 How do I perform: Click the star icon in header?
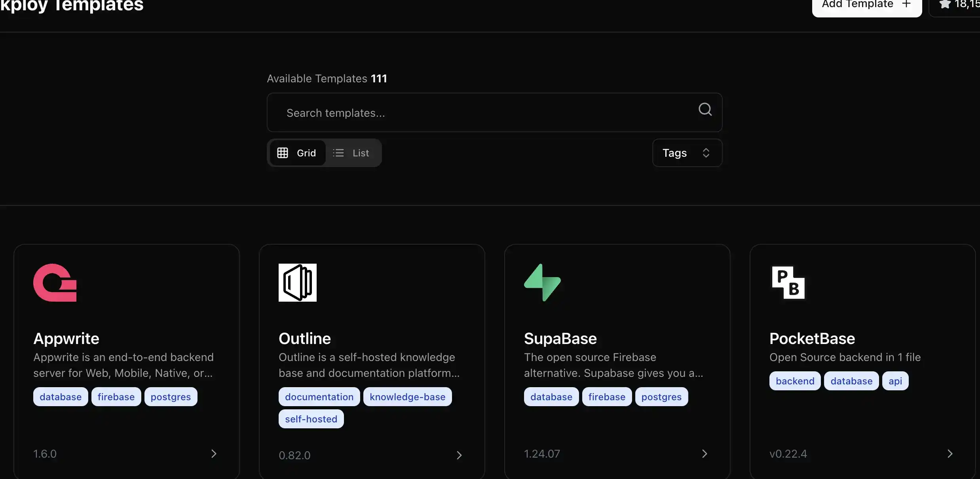pyautogui.click(x=945, y=4)
